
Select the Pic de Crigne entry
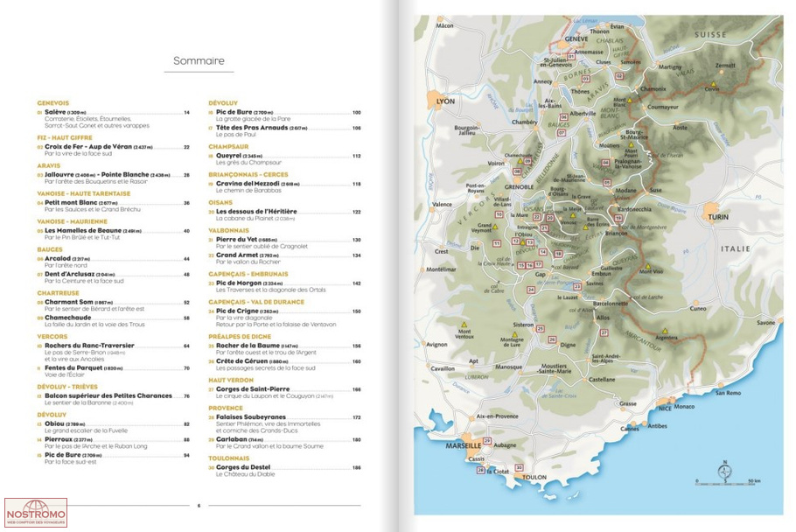pos(284,318)
